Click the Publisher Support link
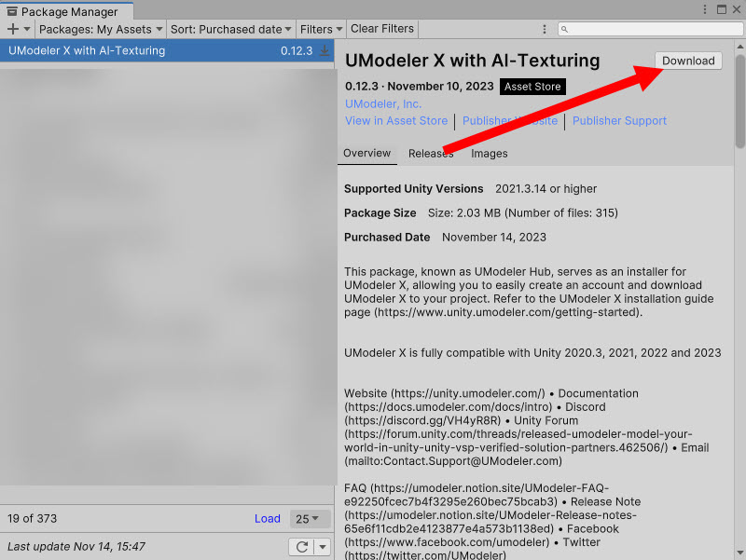Image resolution: width=746 pixels, height=560 pixels. 619,121
